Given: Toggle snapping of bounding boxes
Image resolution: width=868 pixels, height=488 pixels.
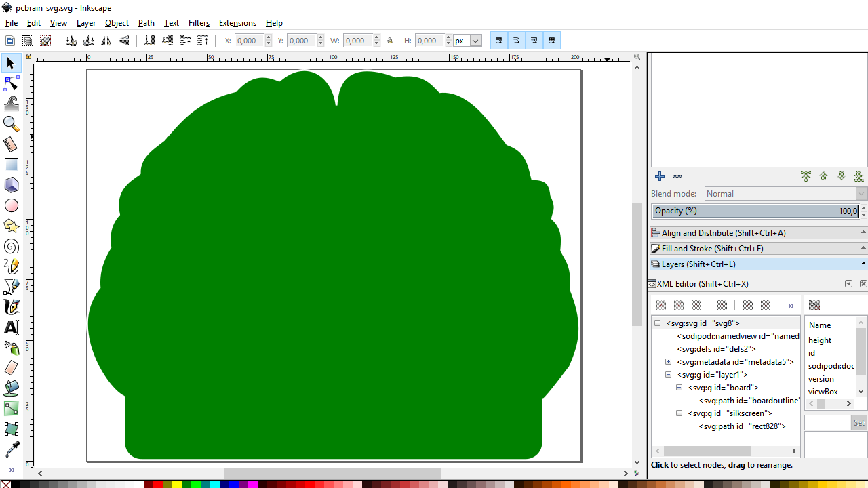Looking at the screenshot, I should click(x=499, y=40).
